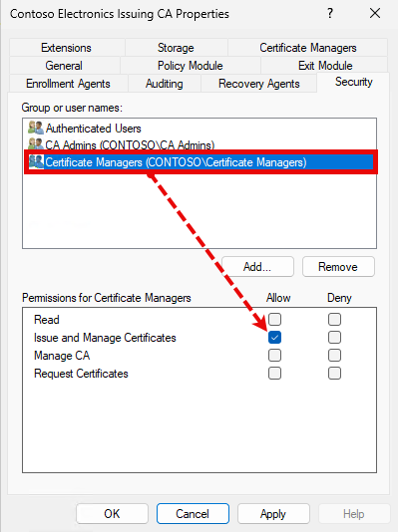Tick Allow for Request Certificates

pos(274,374)
